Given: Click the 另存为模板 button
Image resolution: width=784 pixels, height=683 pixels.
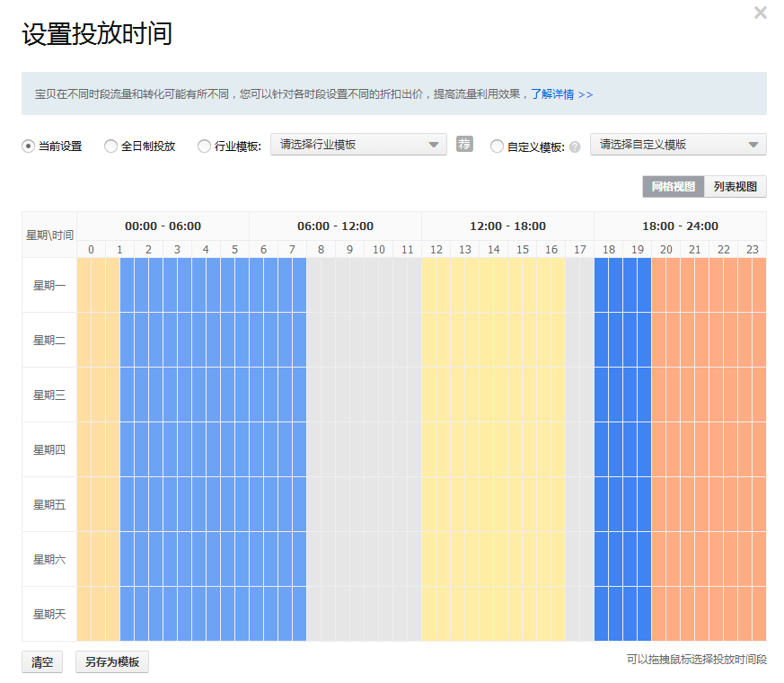Looking at the screenshot, I should click(x=111, y=662).
